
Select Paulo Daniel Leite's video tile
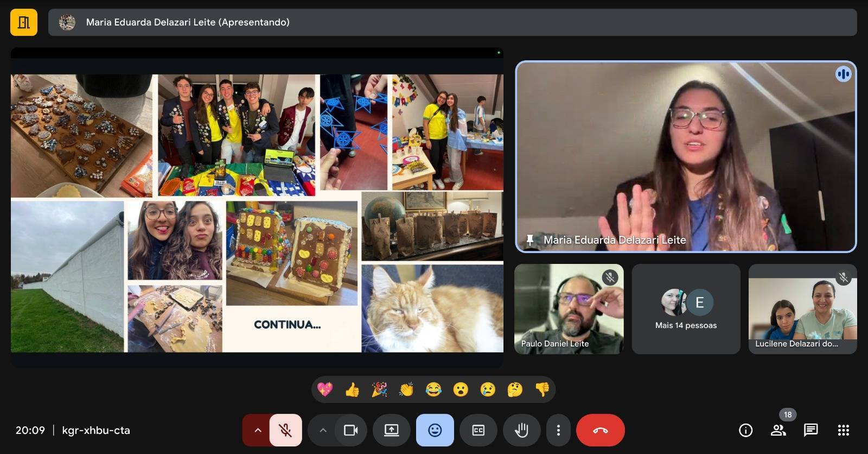[x=569, y=309]
